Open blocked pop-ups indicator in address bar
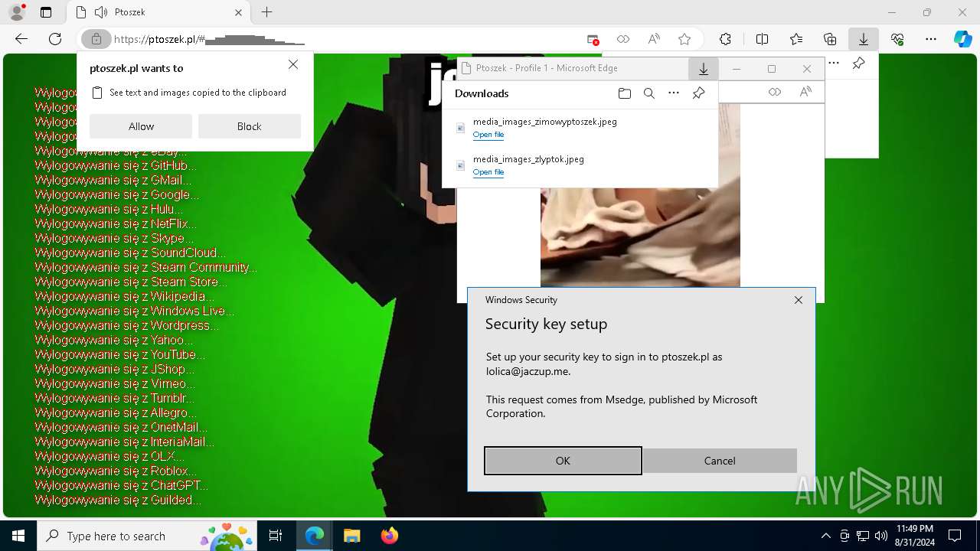 pyautogui.click(x=593, y=39)
